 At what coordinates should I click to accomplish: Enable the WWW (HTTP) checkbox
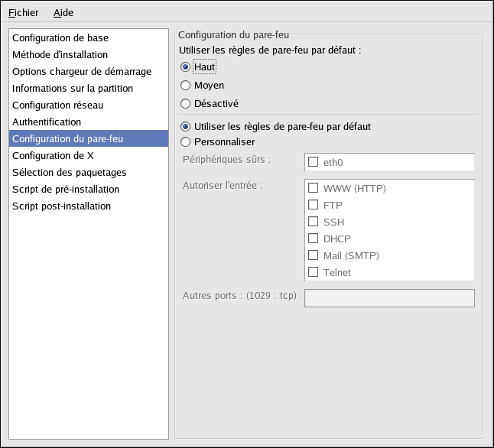coord(314,188)
